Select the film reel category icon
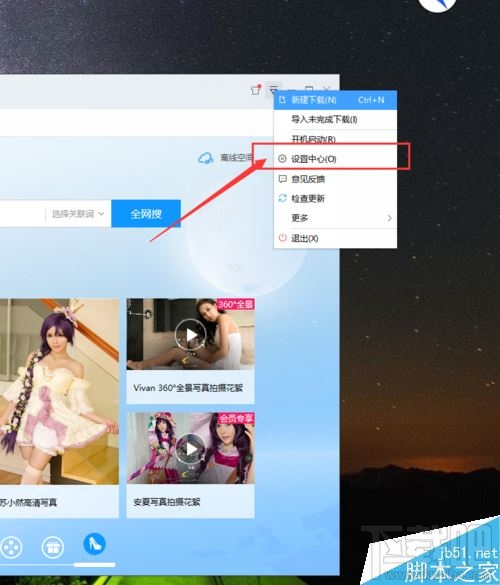Image resolution: width=500 pixels, height=585 pixels. tap(12, 547)
